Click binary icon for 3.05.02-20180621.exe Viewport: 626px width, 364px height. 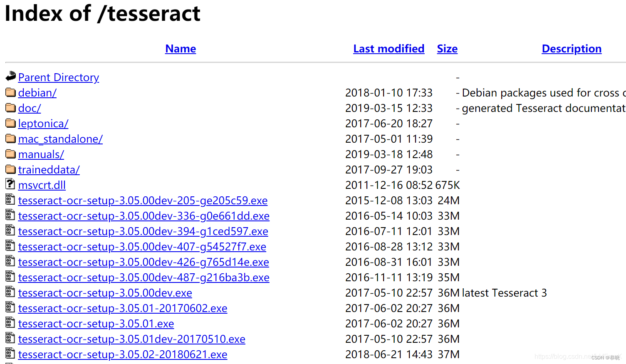(10, 353)
